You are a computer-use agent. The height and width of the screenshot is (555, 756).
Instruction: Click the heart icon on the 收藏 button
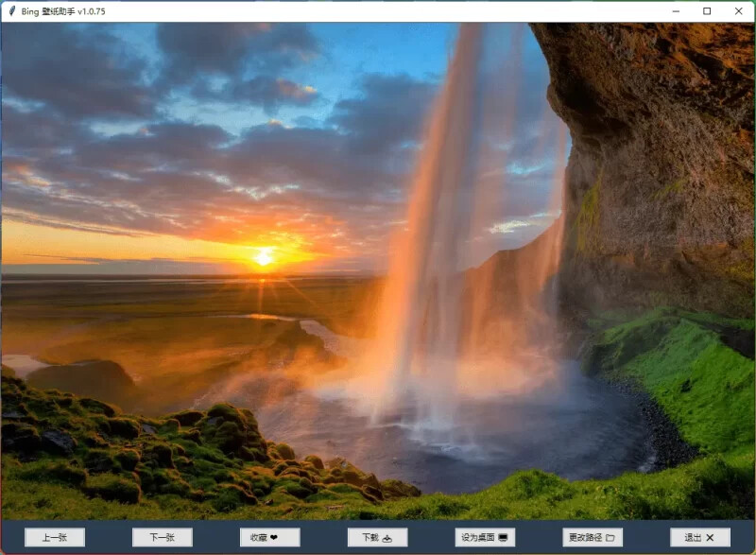coord(274,538)
